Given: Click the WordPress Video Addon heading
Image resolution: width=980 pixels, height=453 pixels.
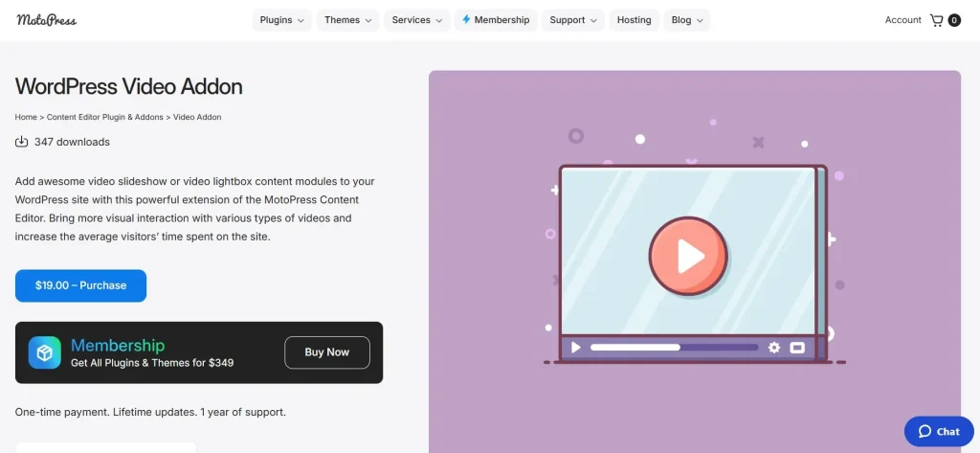Looking at the screenshot, I should tap(129, 86).
